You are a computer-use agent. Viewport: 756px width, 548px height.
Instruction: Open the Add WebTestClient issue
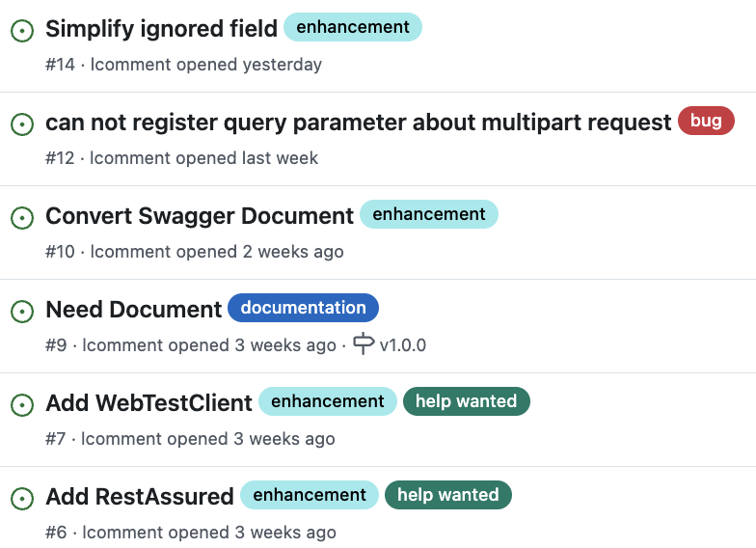coord(148,403)
